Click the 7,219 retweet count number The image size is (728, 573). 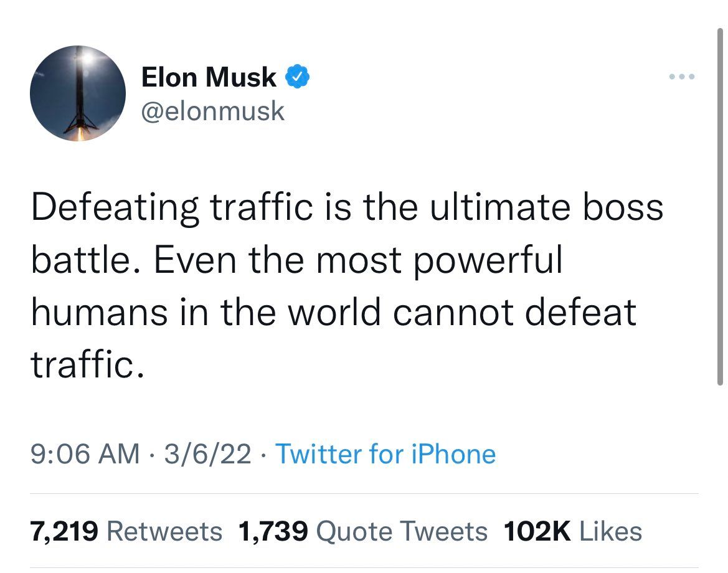[64, 531]
